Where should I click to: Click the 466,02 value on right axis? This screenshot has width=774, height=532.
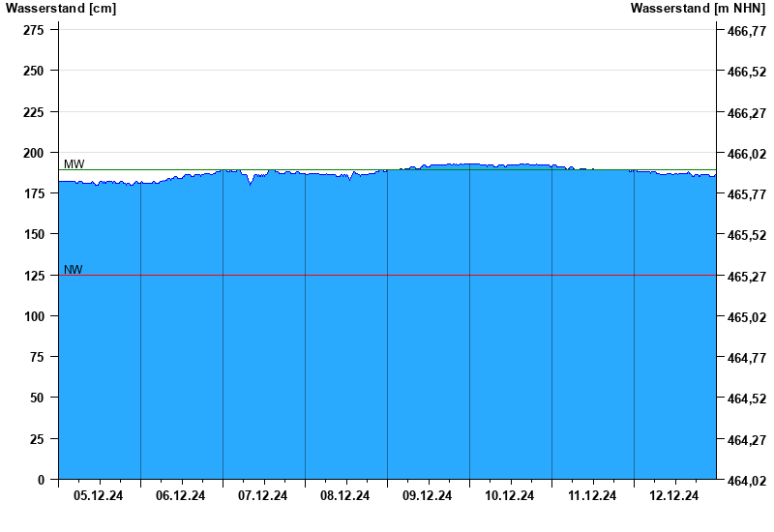[x=747, y=155]
